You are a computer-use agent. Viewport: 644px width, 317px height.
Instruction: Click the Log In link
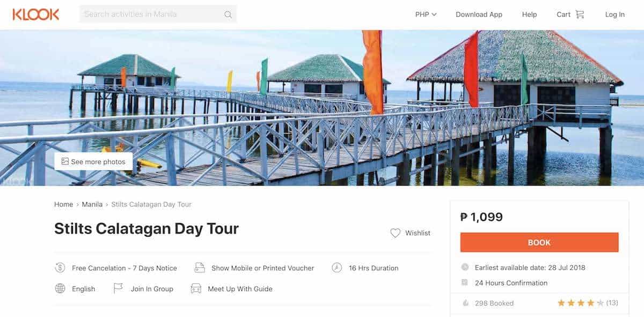[x=614, y=14]
